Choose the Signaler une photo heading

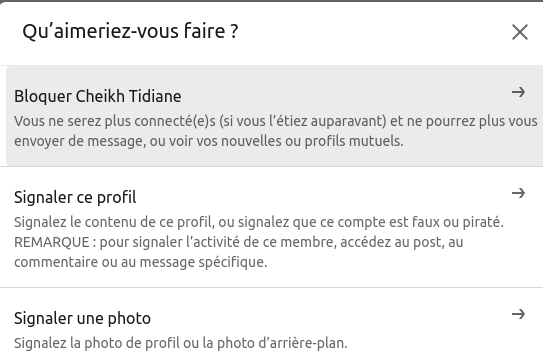[82, 318]
